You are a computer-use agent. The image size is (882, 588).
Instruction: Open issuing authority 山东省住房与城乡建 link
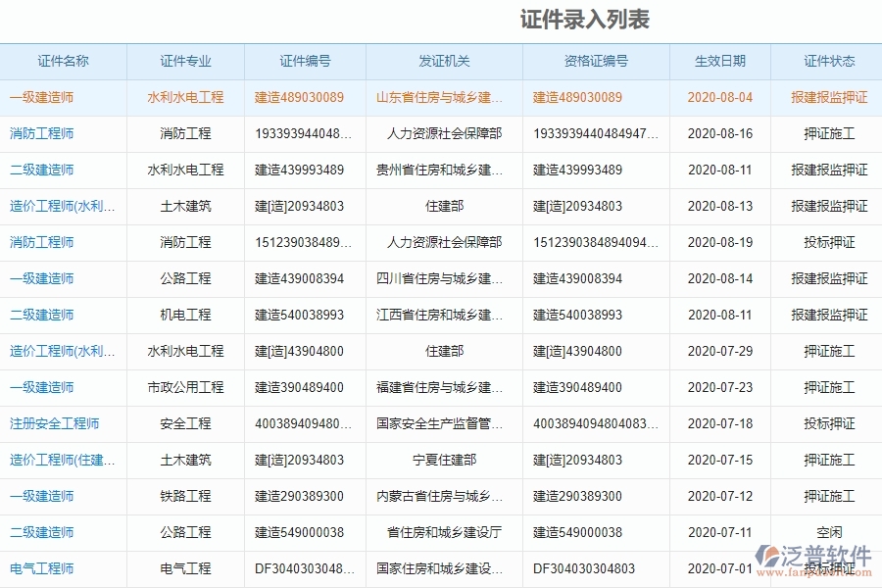(439, 97)
